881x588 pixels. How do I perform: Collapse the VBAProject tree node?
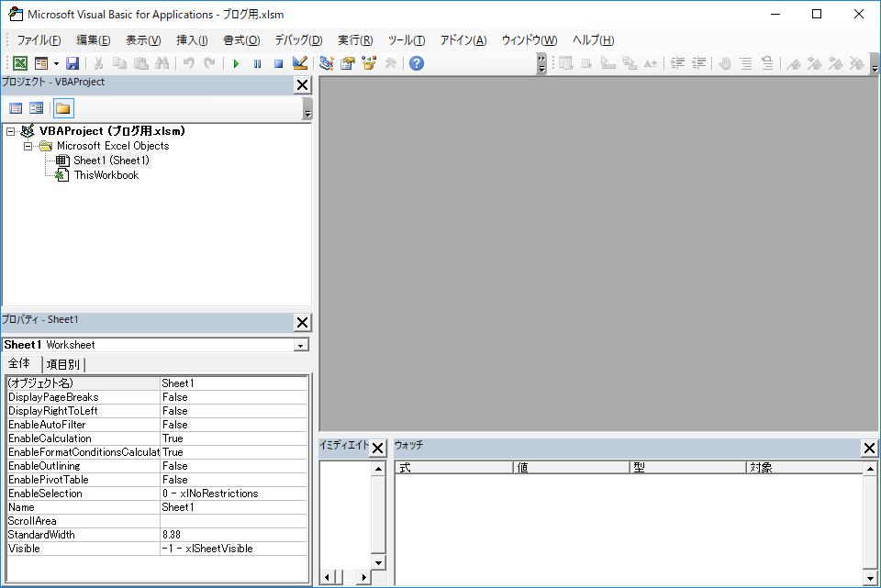[x=11, y=131]
